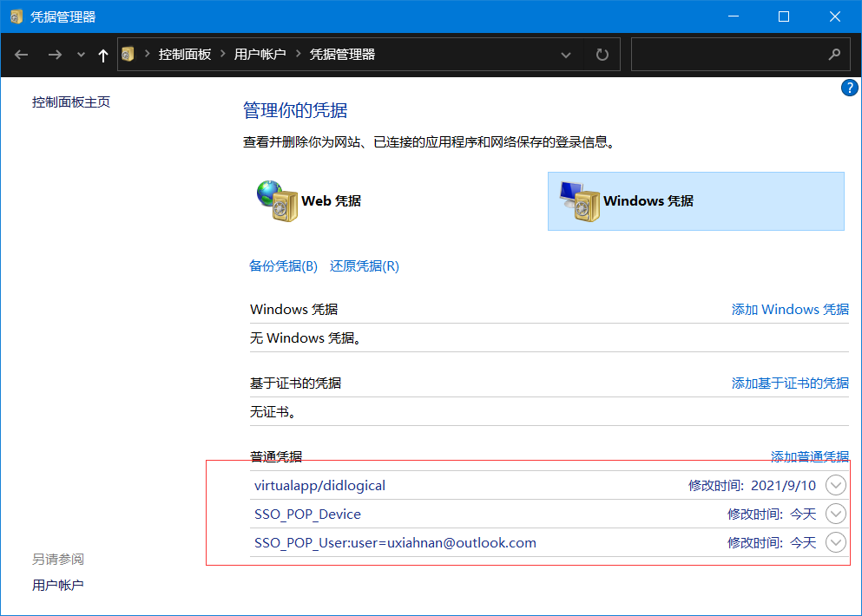The width and height of the screenshot is (862, 616).
Task: Go forward with the forward arrow
Action: click(55, 55)
